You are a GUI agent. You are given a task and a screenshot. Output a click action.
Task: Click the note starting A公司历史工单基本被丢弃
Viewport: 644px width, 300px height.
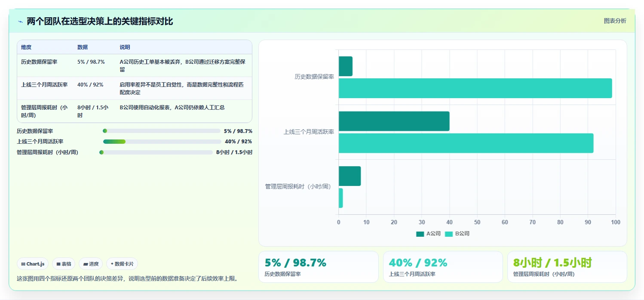tap(183, 66)
